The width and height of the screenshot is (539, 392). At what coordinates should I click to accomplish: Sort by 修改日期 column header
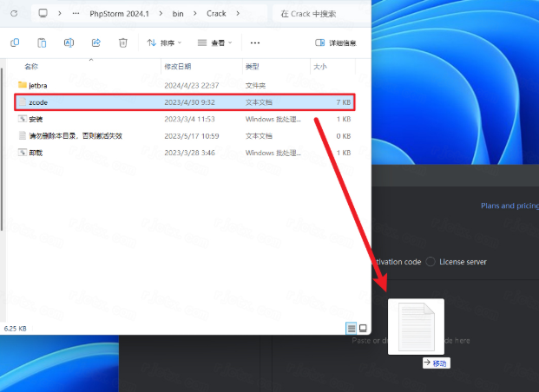pyautogui.click(x=178, y=67)
